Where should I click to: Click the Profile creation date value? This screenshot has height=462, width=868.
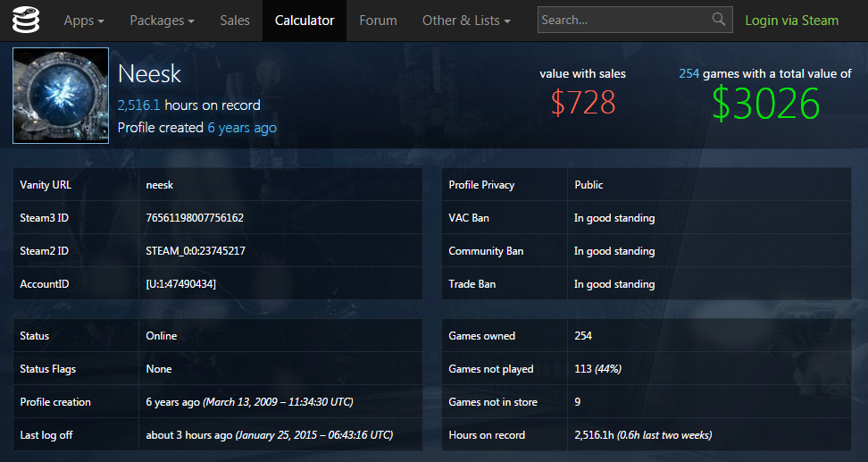tap(250, 402)
